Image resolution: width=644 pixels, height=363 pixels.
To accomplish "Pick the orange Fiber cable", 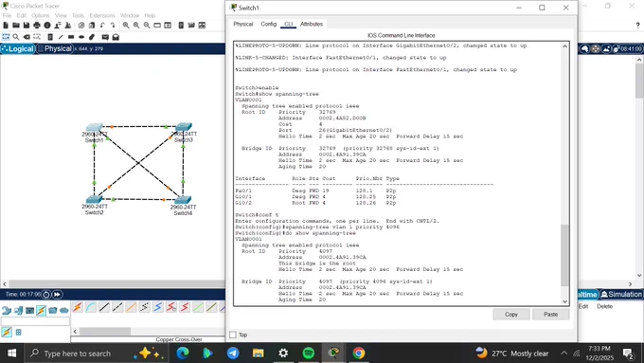I will click(131, 307).
